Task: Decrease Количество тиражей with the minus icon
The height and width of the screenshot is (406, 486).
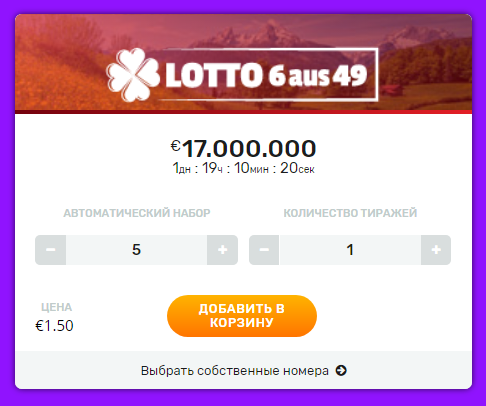Action: tap(264, 250)
